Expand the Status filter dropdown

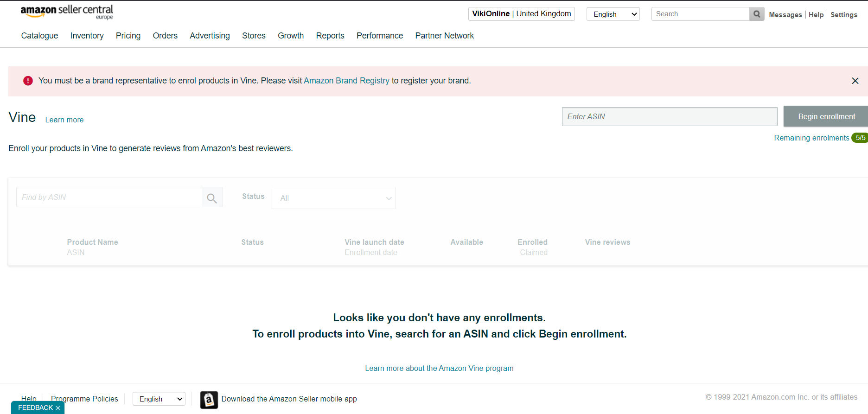(x=334, y=198)
